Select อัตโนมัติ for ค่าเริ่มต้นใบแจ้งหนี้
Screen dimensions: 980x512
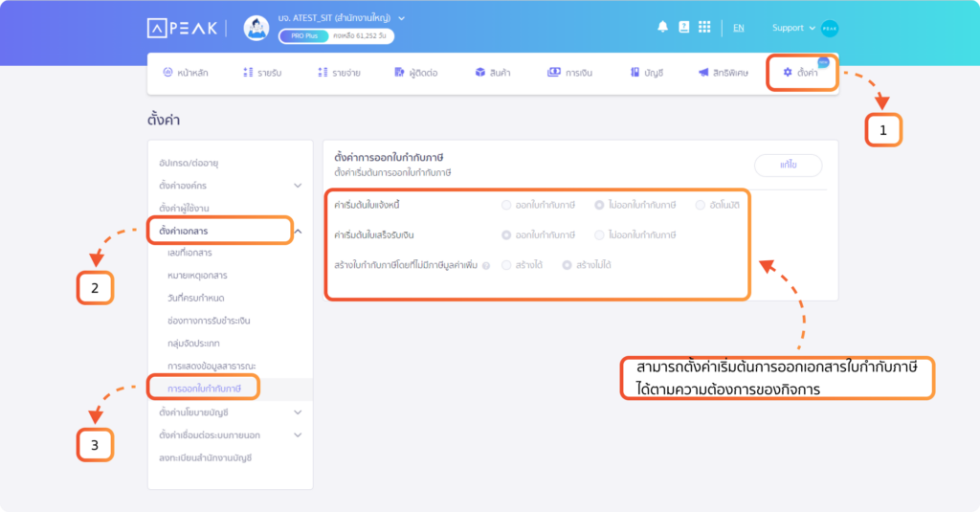(700, 205)
